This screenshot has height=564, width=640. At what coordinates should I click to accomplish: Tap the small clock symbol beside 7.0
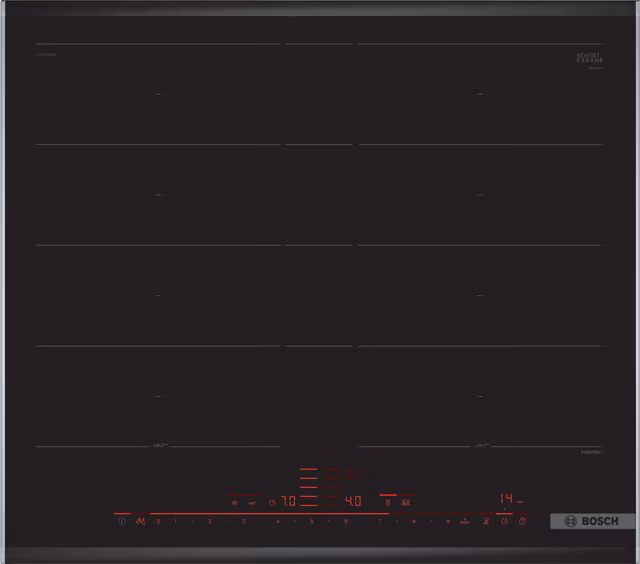point(272,503)
